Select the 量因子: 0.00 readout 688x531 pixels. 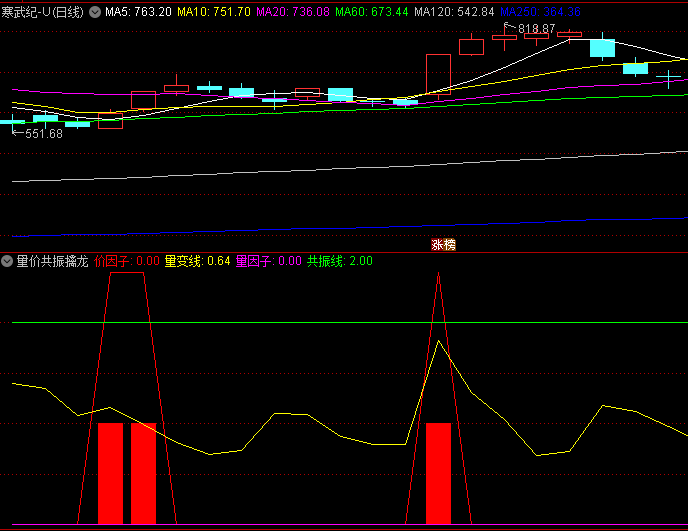click(269, 262)
